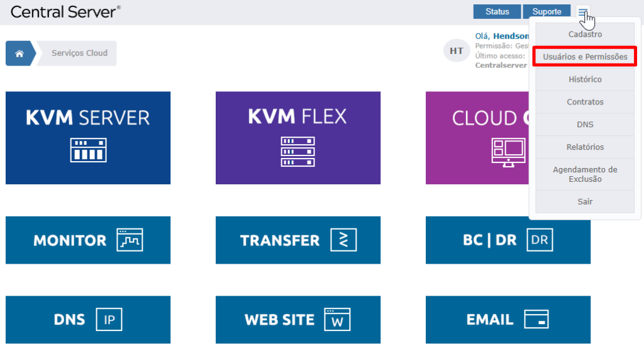Click the home icon in breadcrumb
Image resolution: width=644 pixels, height=358 pixels.
(19, 53)
